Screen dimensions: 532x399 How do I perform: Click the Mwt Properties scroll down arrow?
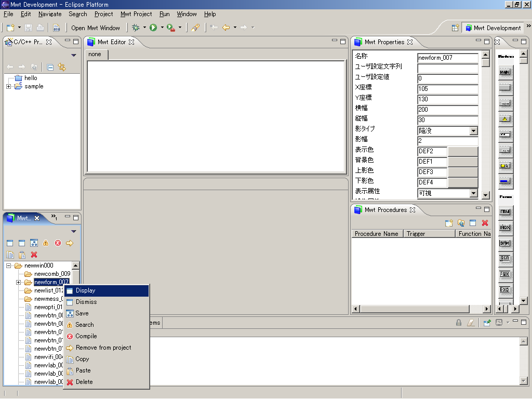486,195
